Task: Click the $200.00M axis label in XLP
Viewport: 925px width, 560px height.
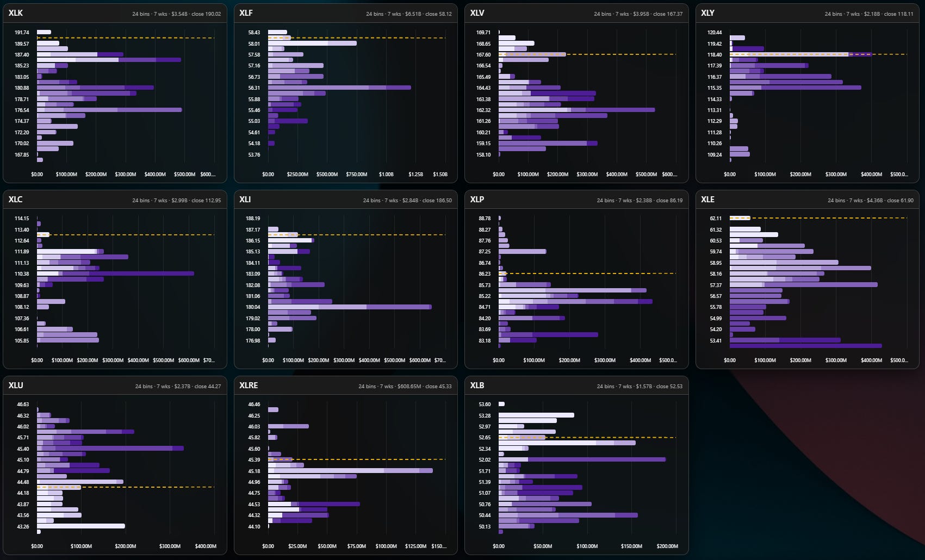Action: pyautogui.click(x=569, y=360)
